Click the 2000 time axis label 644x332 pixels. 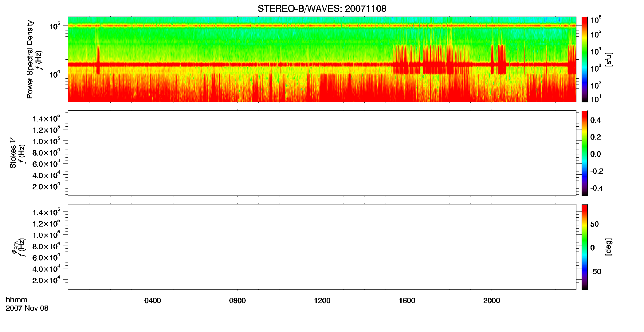(x=492, y=301)
